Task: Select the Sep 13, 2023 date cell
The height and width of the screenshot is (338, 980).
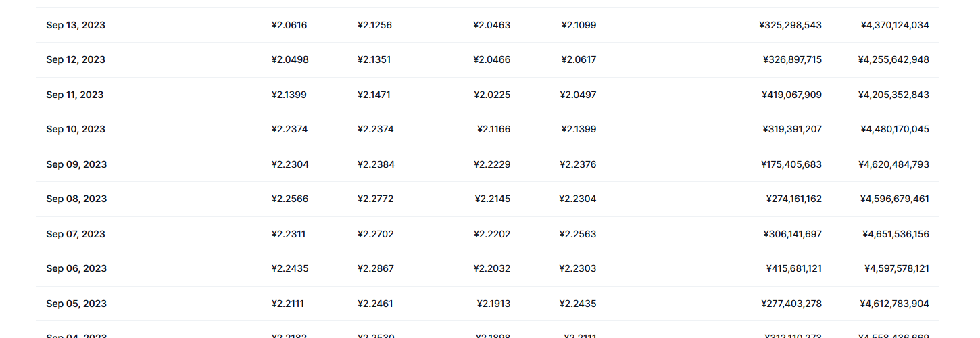Action: pyautogui.click(x=76, y=25)
